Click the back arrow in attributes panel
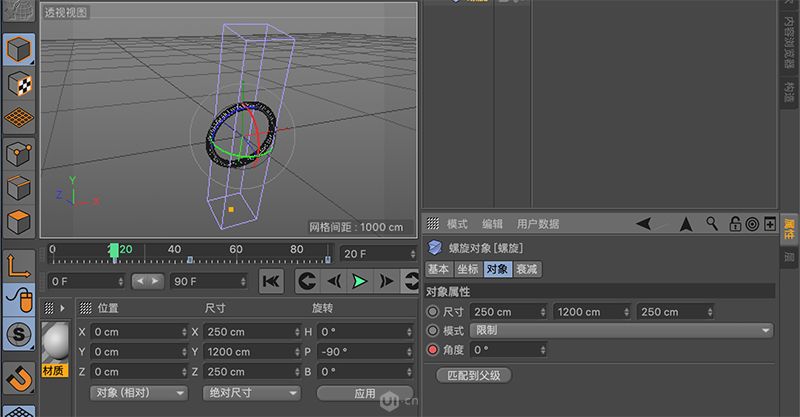The image size is (800, 417). (645, 224)
